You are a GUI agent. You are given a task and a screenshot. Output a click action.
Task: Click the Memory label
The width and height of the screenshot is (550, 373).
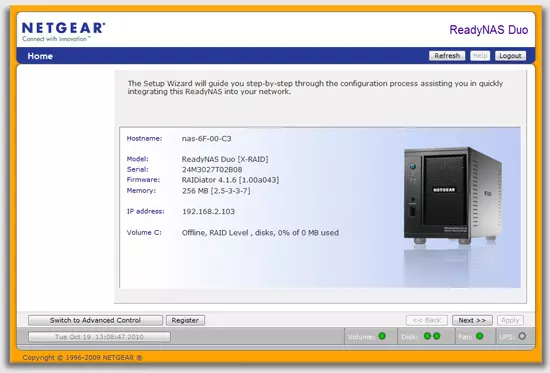click(141, 191)
